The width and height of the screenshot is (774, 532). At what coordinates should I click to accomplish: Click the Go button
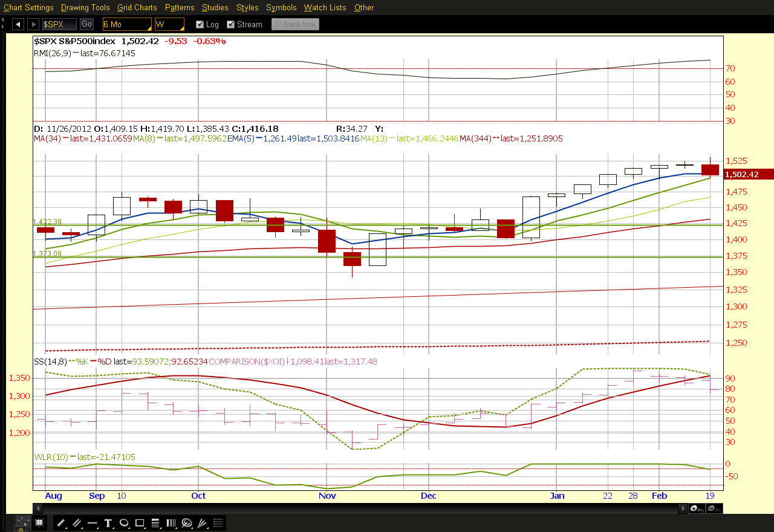point(86,24)
